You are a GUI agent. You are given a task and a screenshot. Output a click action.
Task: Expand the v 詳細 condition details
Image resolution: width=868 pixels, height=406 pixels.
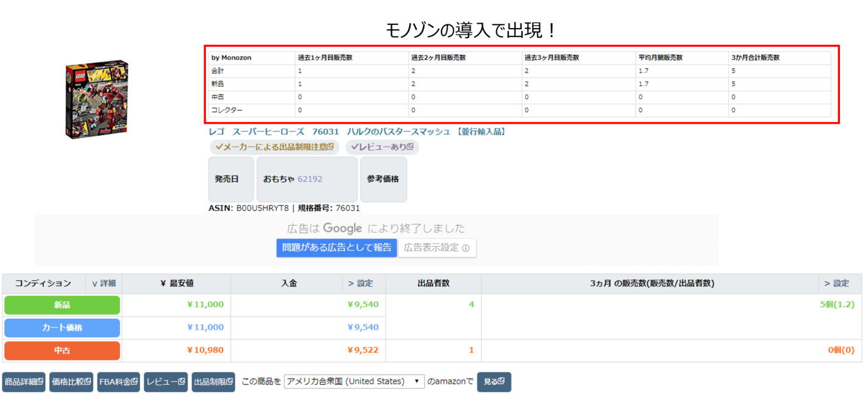tap(104, 283)
